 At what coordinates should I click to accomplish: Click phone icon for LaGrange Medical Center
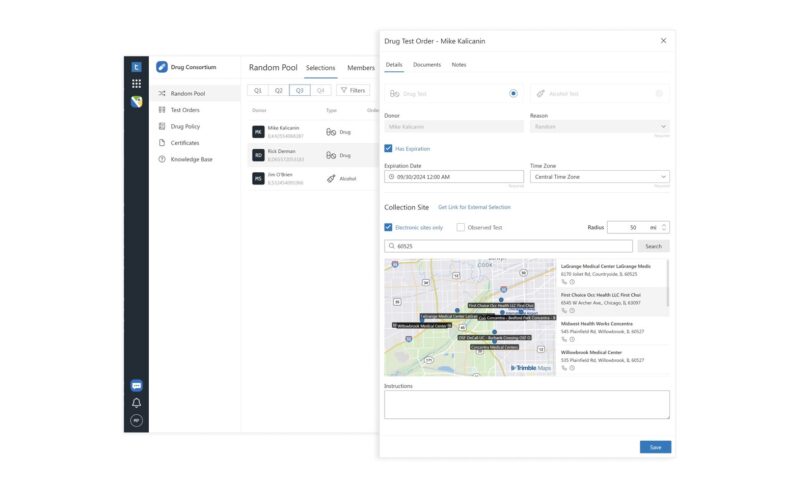click(x=564, y=282)
